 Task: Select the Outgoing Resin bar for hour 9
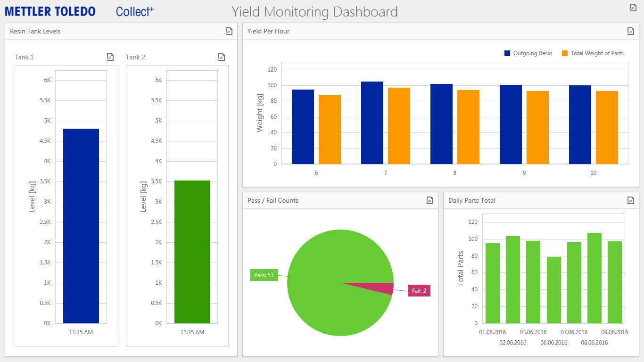tap(511, 124)
